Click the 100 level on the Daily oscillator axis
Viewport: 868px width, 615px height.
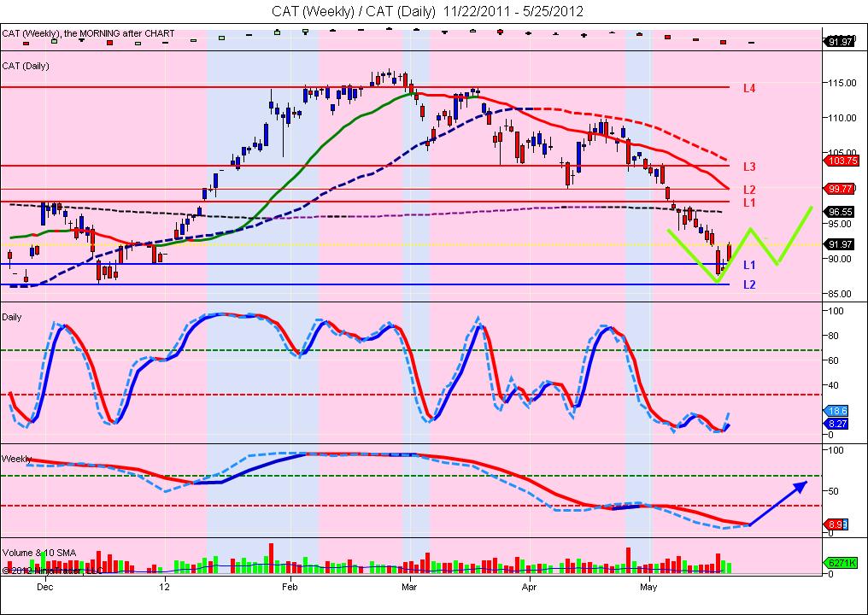pos(836,311)
